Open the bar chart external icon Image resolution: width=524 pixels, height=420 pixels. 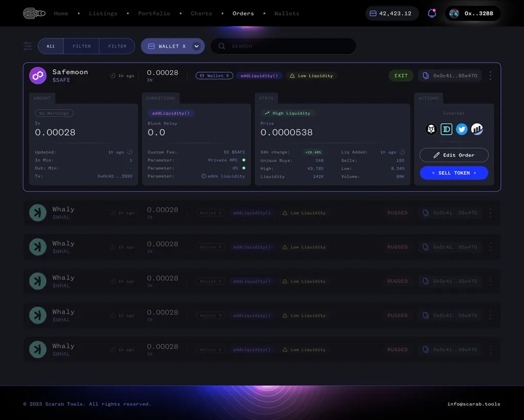pyautogui.click(x=477, y=129)
